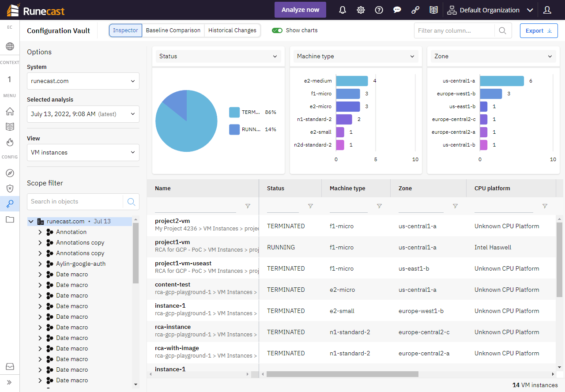Screen dimensions: 565x392
Task: Open the Machine type chart dropdown
Action: tap(356, 56)
